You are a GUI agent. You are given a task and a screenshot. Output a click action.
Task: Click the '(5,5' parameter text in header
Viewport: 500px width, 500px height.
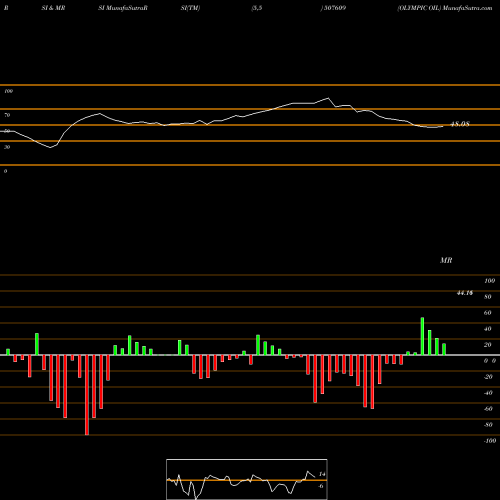coord(257,8)
